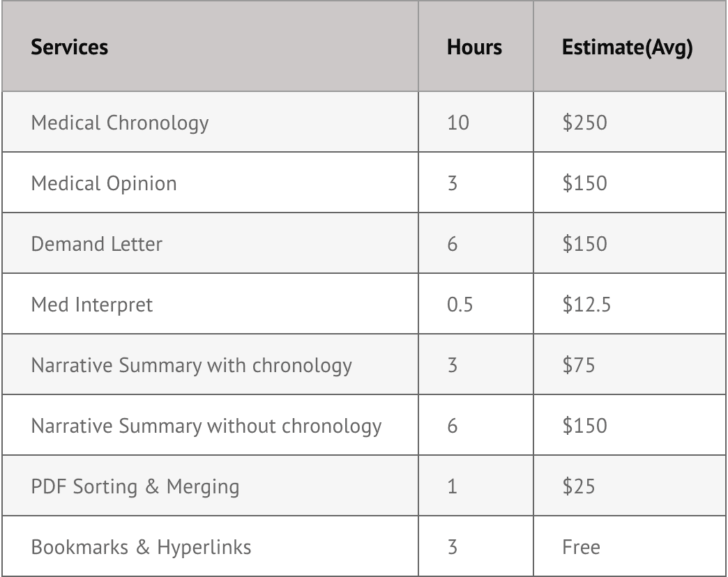728x577 pixels.
Task: Click the 1 hour value for PDF Sorting
Action: click(453, 486)
